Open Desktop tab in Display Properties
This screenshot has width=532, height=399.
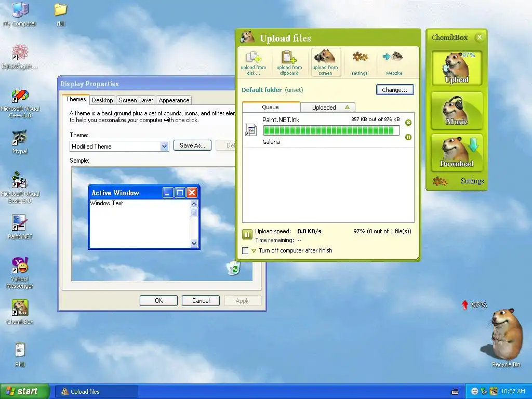pyautogui.click(x=102, y=100)
